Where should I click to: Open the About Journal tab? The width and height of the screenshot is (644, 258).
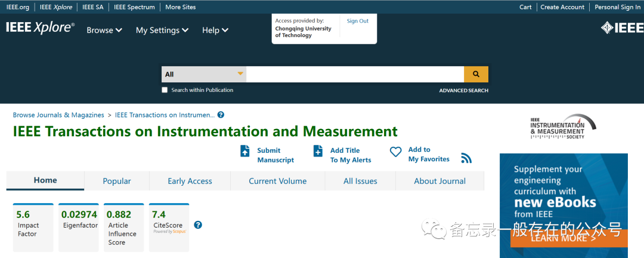click(x=440, y=181)
